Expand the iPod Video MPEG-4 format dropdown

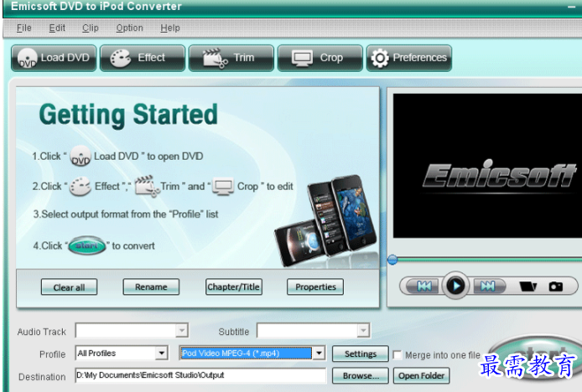click(x=319, y=353)
